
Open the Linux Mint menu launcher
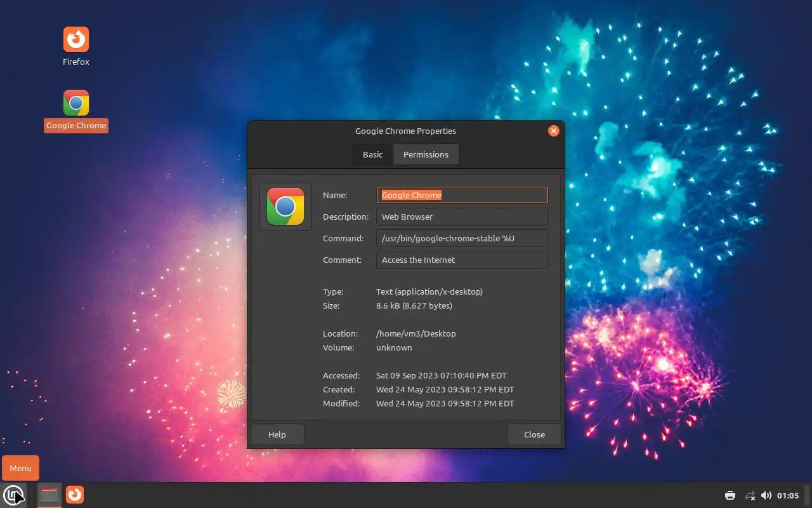click(13, 494)
